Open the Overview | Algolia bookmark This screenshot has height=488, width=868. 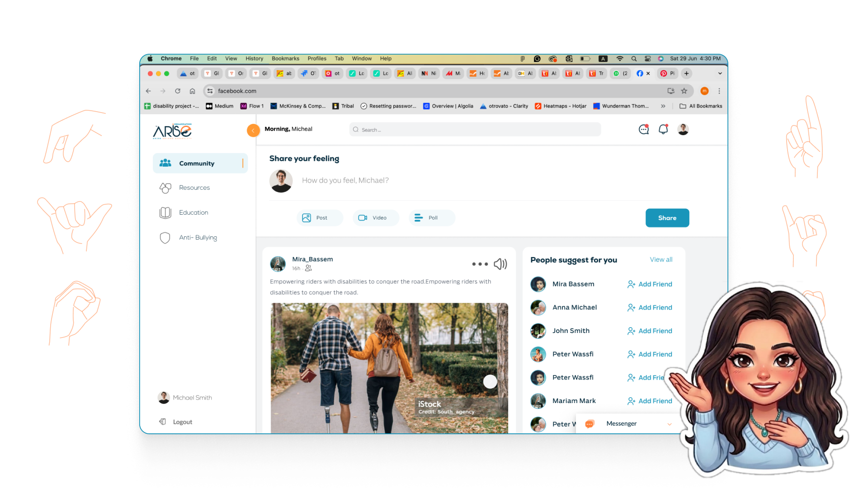[x=448, y=106]
